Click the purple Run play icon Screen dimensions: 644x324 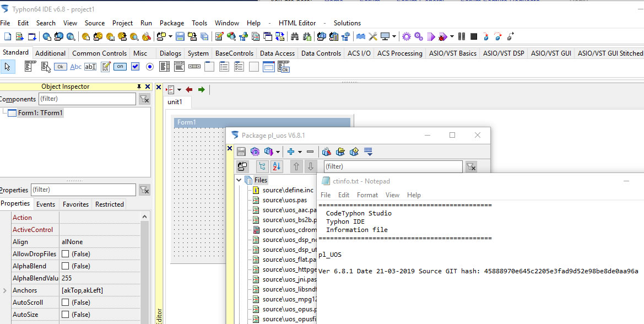(431, 36)
